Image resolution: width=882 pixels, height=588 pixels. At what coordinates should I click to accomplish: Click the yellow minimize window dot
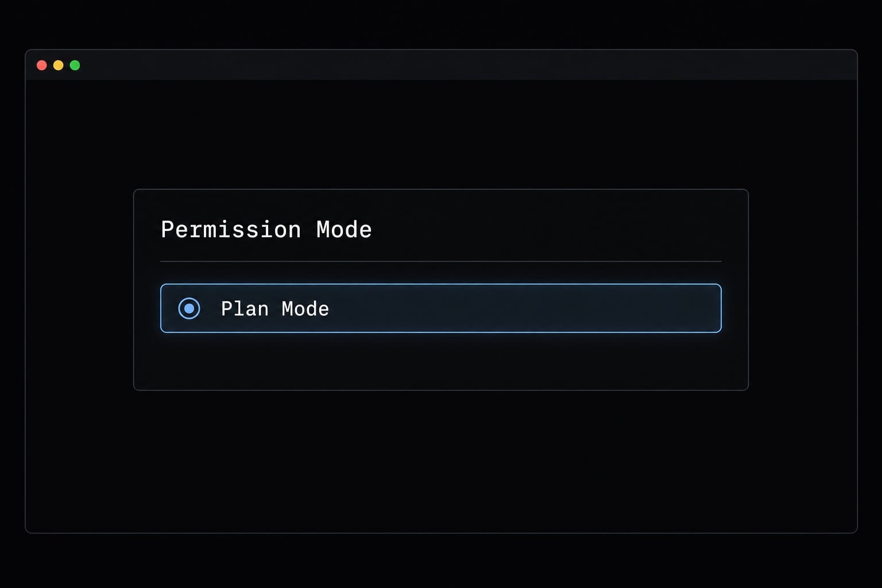tap(58, 65)
